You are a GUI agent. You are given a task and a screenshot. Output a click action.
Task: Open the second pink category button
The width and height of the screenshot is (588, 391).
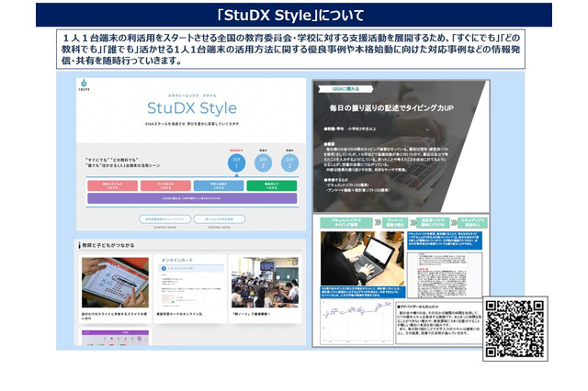tap(165, 185)
